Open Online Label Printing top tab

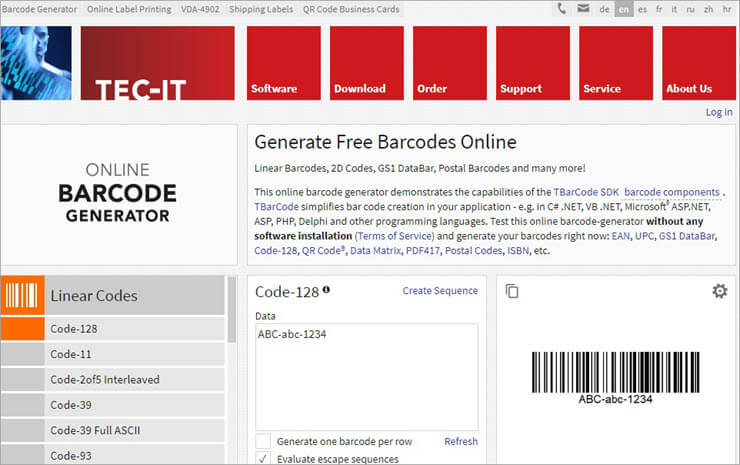click(129, 9)
